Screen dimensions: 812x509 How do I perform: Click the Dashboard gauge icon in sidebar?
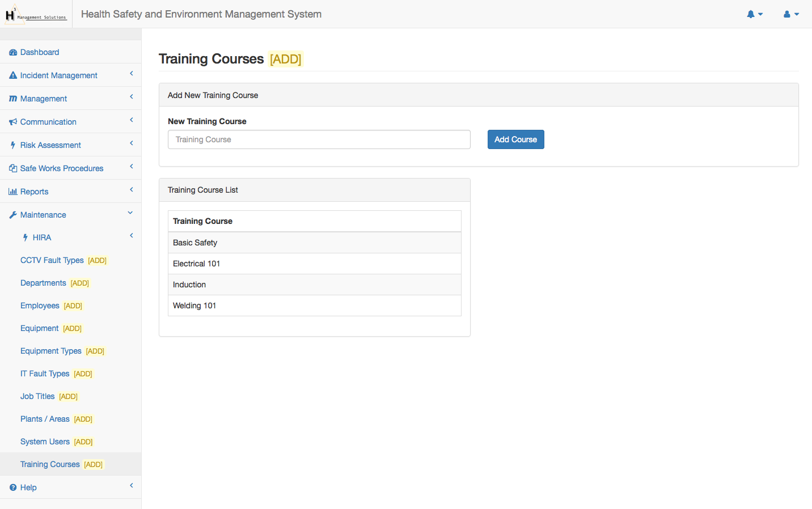coord(13,52)
